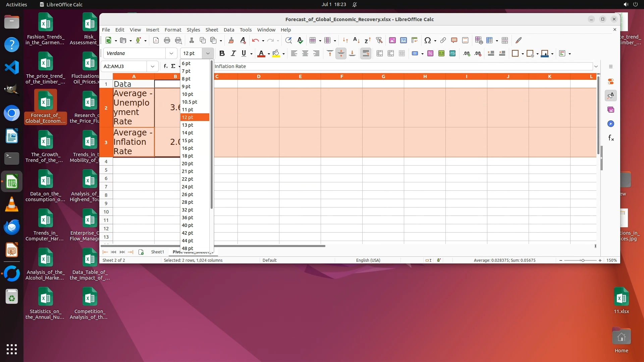Open the Functions sidebar panel icon
Image resolution: width=644 pixels, height=362 pixels.
point(611,138)
